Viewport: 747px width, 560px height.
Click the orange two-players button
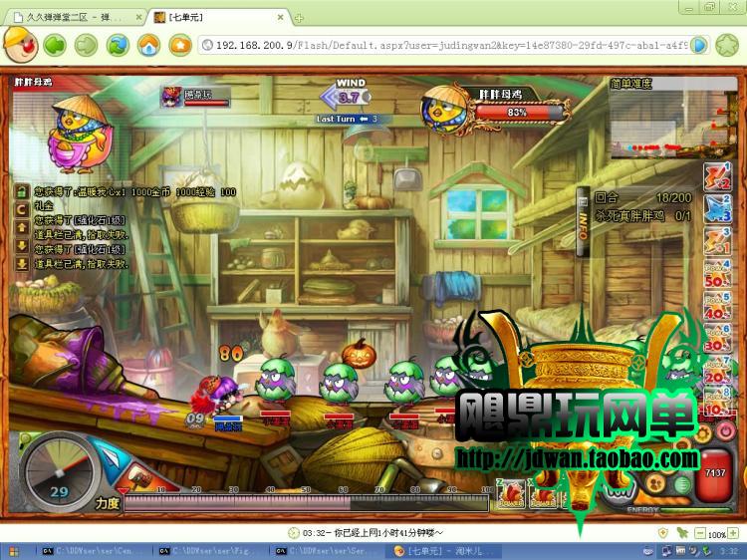coord(657,483)
